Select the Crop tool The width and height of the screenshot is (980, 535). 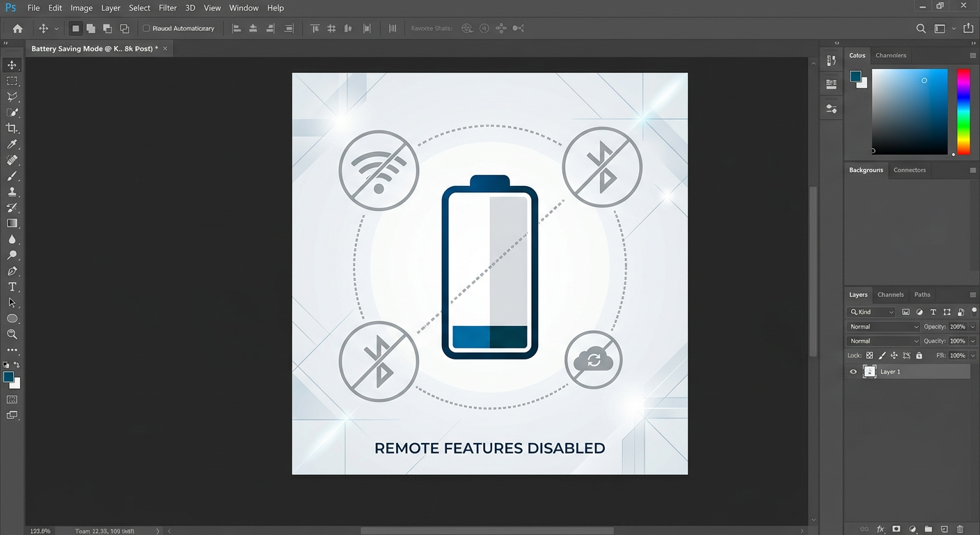tap(12, 128)
